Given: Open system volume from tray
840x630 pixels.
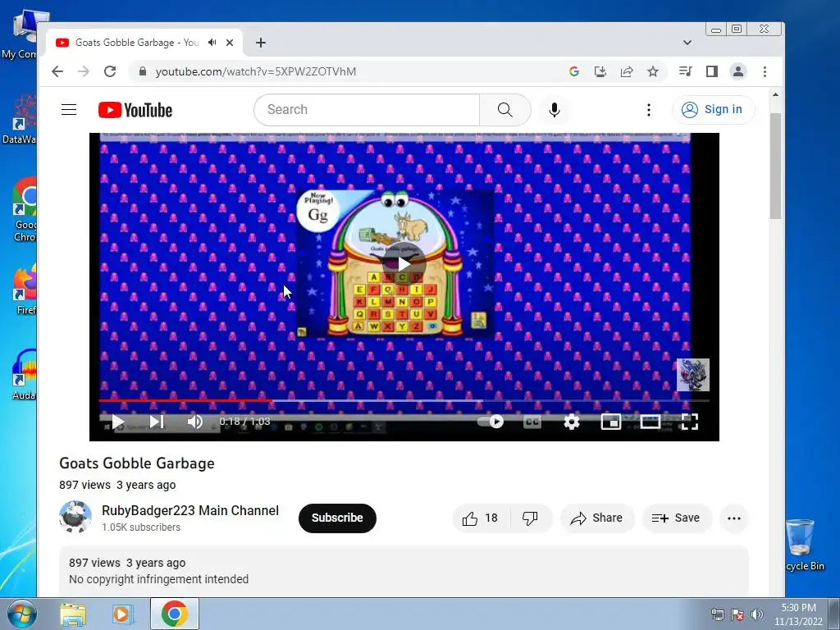Looking at the screenshot, I should pyautogui.click(x=756, y=614).
